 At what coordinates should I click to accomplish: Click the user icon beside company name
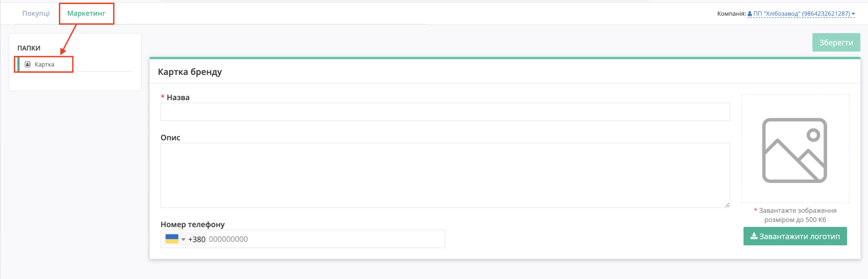pos(750,14)
